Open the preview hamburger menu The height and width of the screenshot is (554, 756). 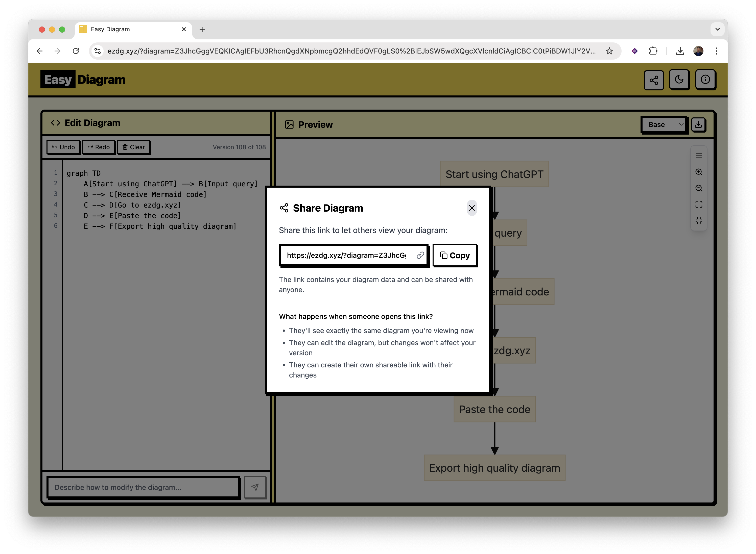[699, 156]
